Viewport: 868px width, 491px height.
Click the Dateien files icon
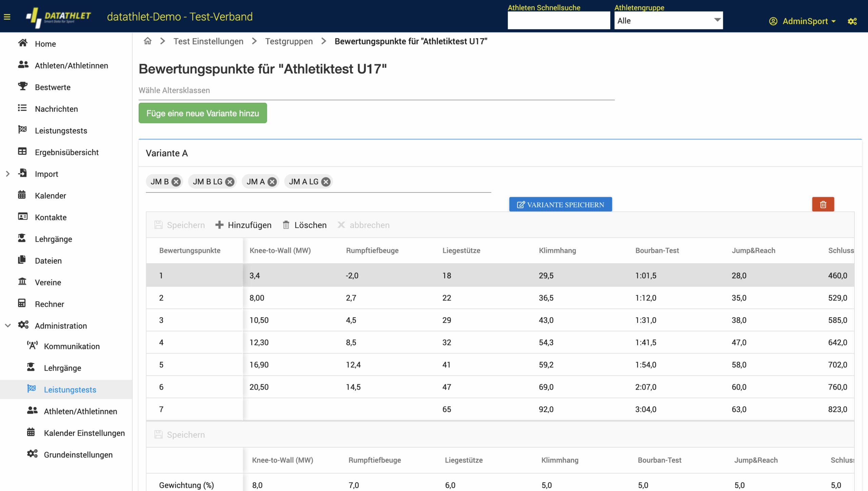pyautogui.click(x=22, y=260)
